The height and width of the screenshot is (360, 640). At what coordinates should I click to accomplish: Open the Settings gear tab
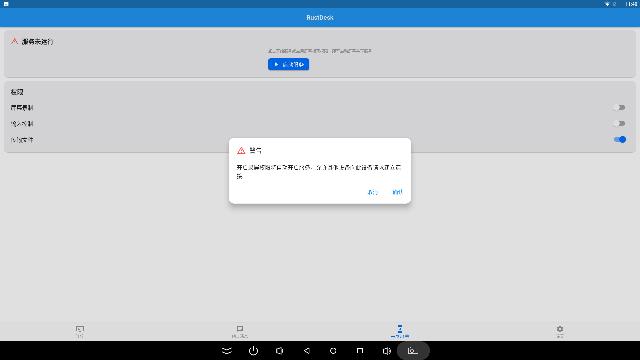[x=560, y=331]
